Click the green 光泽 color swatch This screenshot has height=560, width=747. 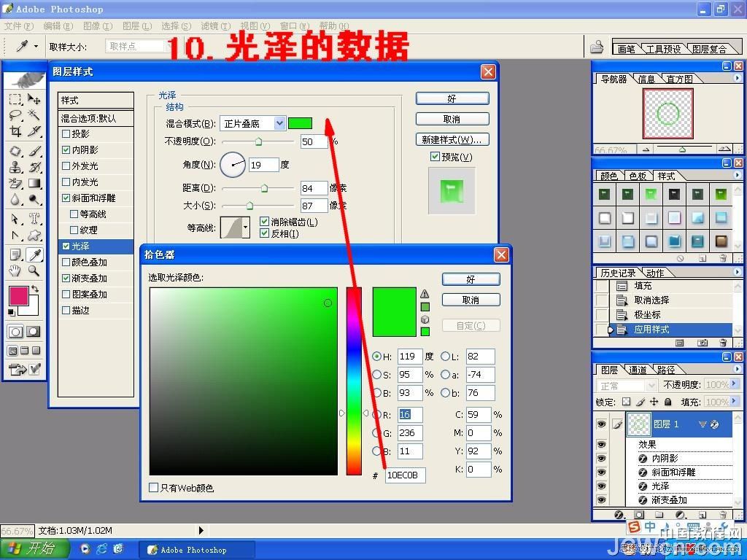coord(300,123)
